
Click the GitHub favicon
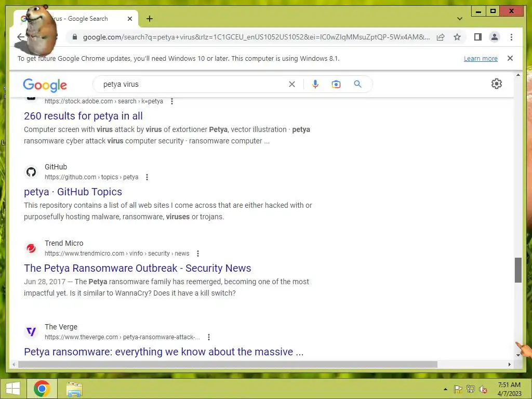pos(31,172)
